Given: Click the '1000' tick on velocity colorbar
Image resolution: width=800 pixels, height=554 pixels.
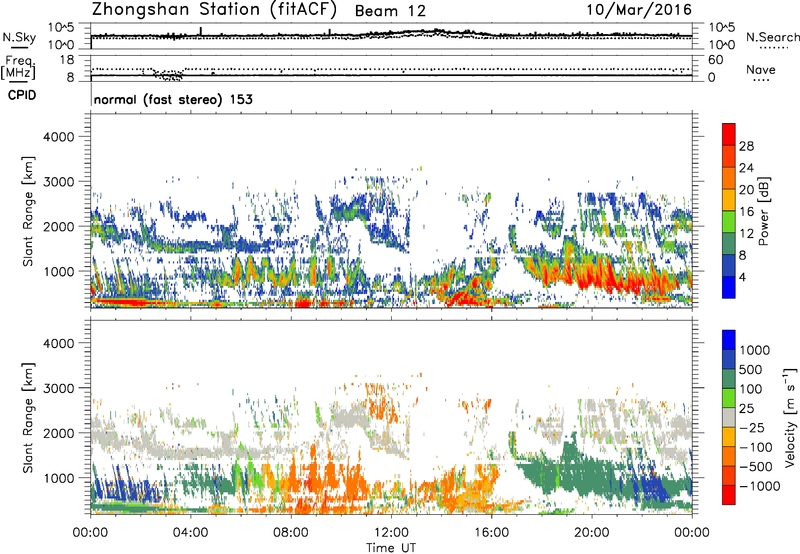Looking at the screenshot, I should click(755, 350).
